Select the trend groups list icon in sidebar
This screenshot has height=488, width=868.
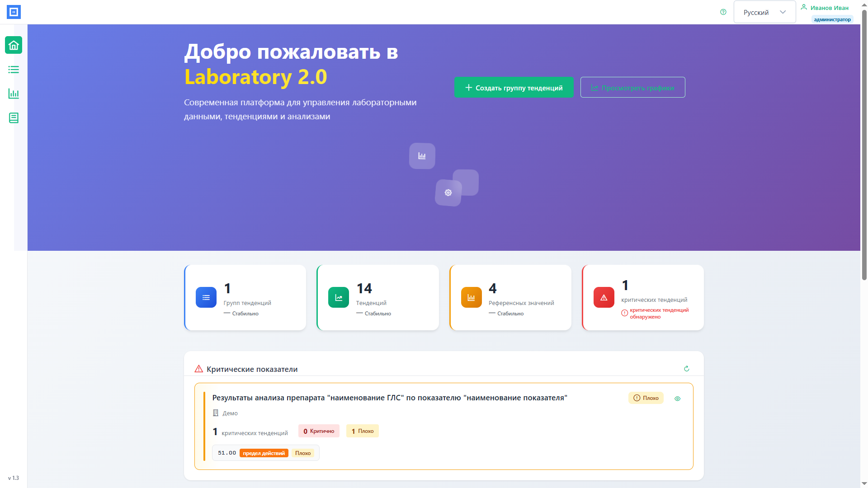(x=13, y=70)
